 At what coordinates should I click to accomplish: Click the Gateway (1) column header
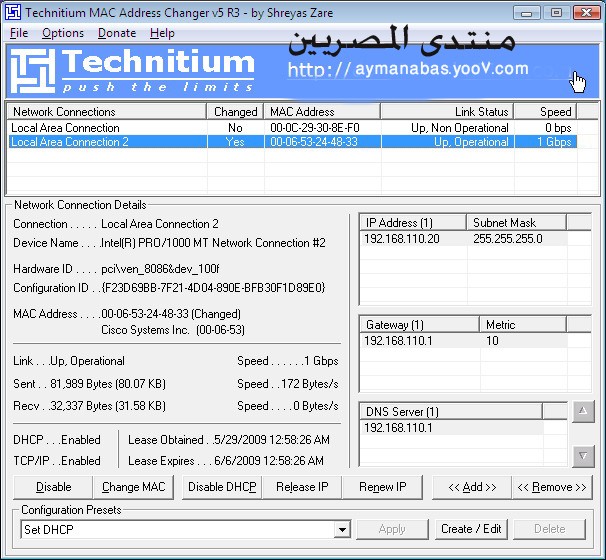pyautogui.click(x=419, y=325)
